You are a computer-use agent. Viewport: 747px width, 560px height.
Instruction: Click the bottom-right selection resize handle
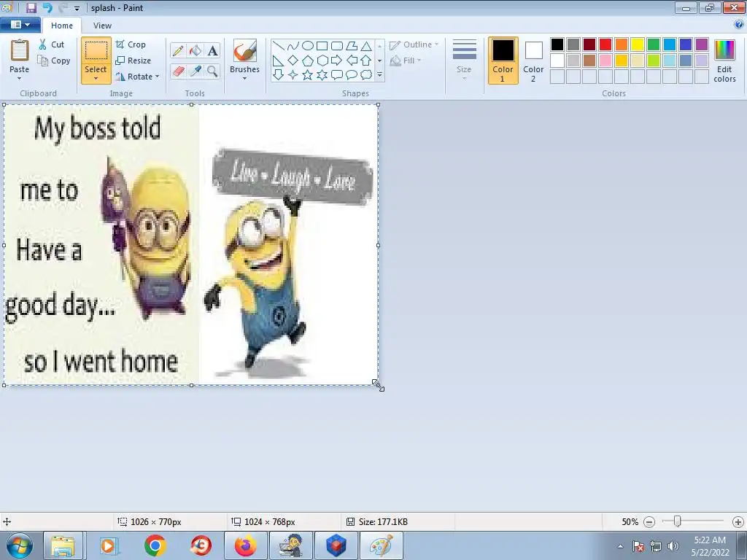379,385
